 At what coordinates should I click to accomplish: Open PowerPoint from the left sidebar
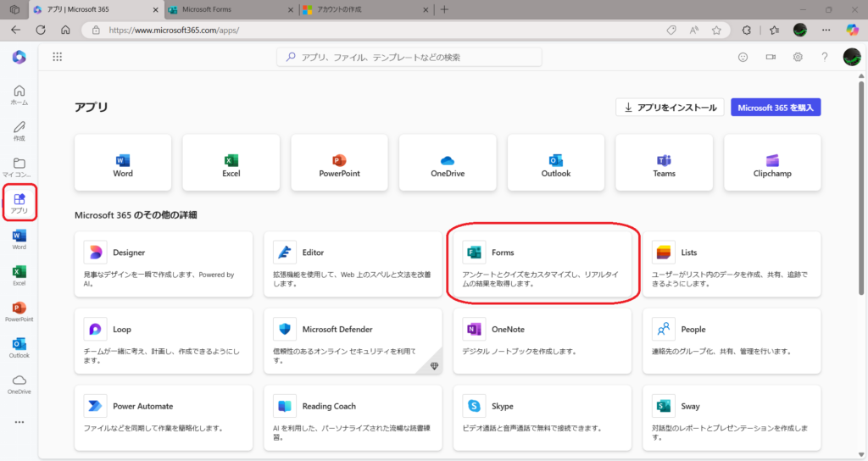(x=19, y=312)
